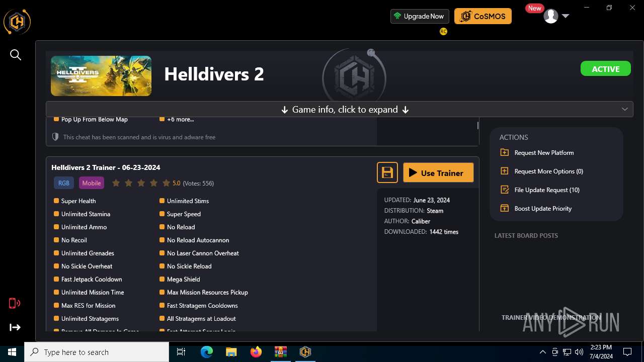Viewport: 644px width, 362px height.
Task: Click the RGB tag
Action: tap(64, 183)
